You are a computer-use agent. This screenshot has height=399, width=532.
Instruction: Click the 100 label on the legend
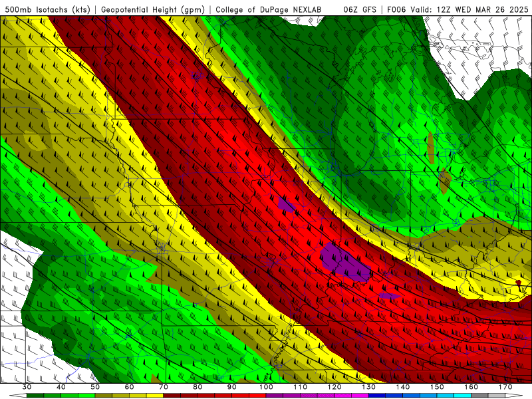[x=266, y=387]
